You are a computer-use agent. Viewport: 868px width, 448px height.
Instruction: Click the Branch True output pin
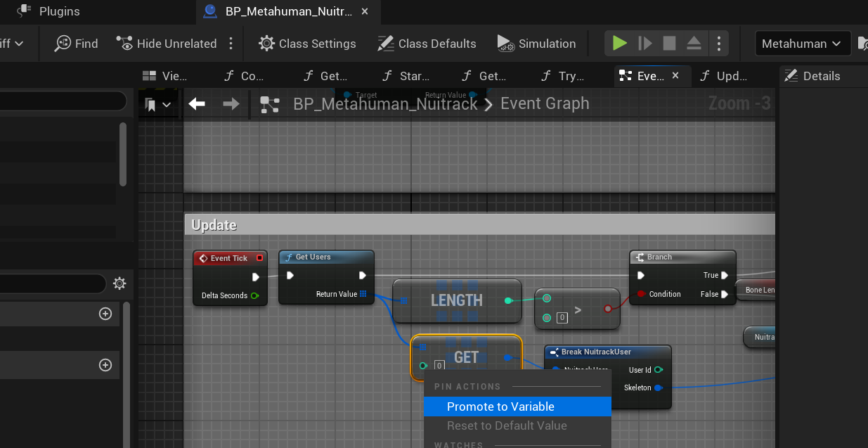coord(725,276)
